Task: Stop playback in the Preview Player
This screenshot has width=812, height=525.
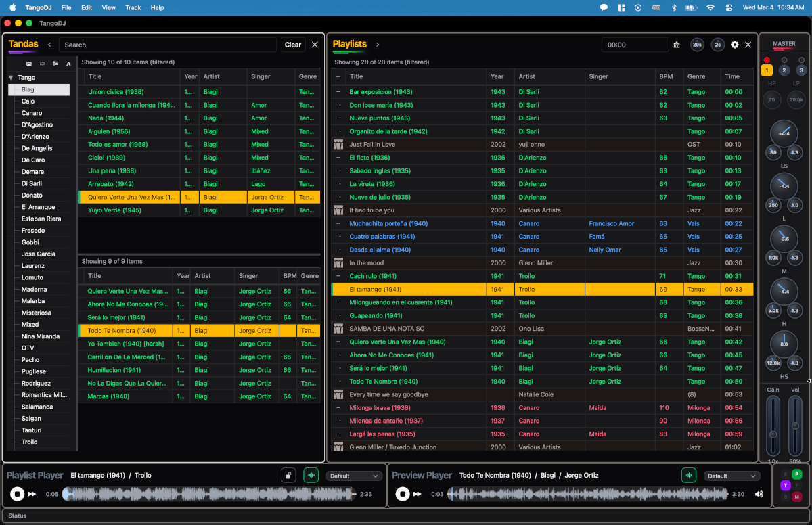Action: 402,494
